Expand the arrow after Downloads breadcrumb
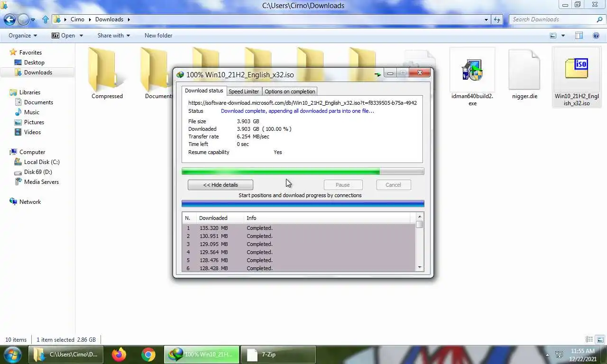Screen dimensions: 607x364 pyautogui.click(x=129, y=19)
